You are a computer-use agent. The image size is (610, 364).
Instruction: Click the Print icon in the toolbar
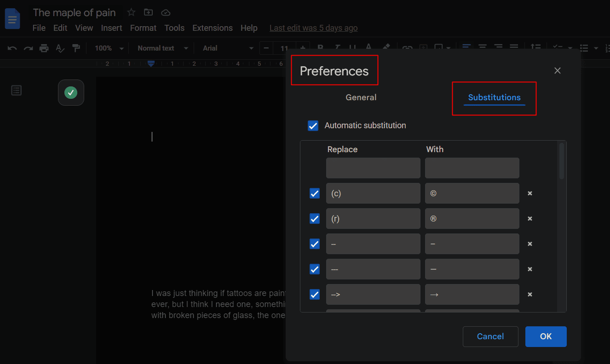click(44, 48)
